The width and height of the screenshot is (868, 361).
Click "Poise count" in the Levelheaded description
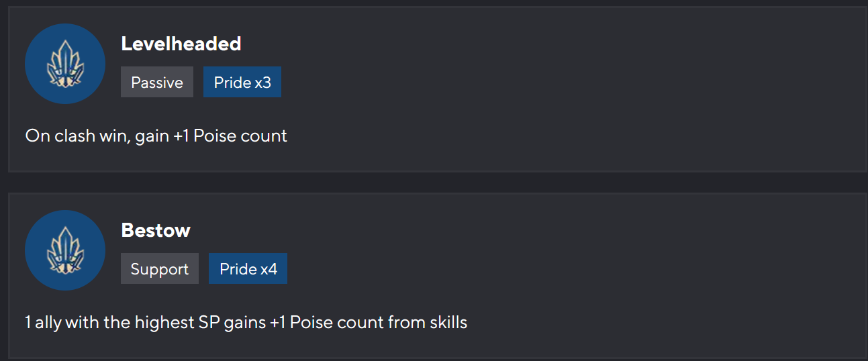[240, 136]
